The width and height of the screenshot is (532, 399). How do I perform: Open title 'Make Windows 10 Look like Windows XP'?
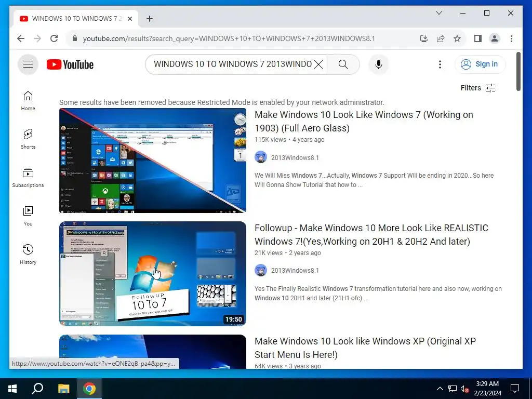point(365,348)
